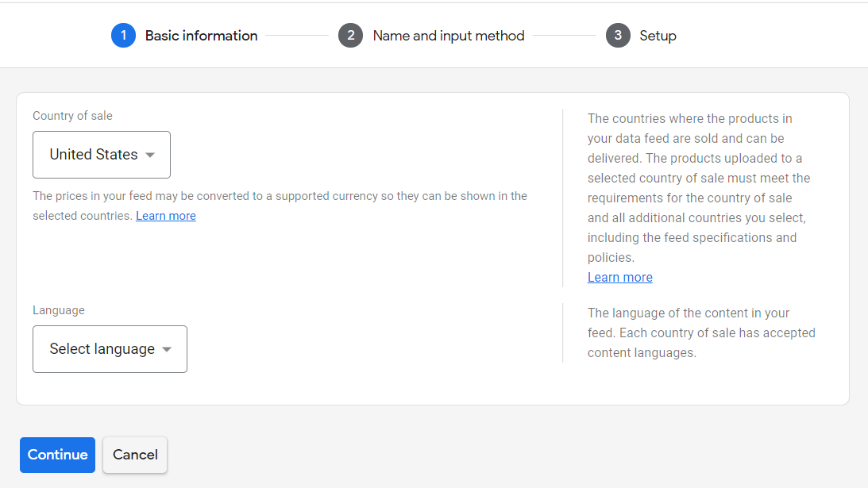This screenshot has height=488, width=868.
Task: Select step 2 circle icon
Action: [350, 36]
